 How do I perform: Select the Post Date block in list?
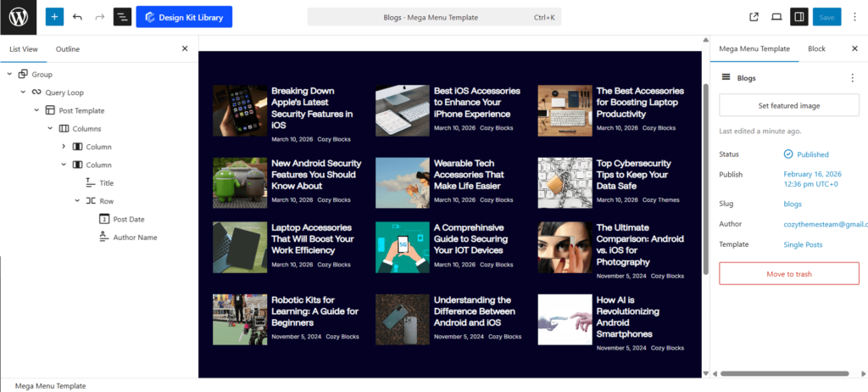tap(129, 219)
